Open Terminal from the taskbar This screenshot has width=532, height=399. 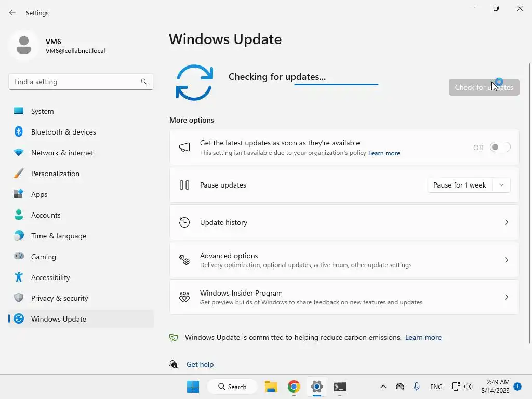(x=340, y=387)
